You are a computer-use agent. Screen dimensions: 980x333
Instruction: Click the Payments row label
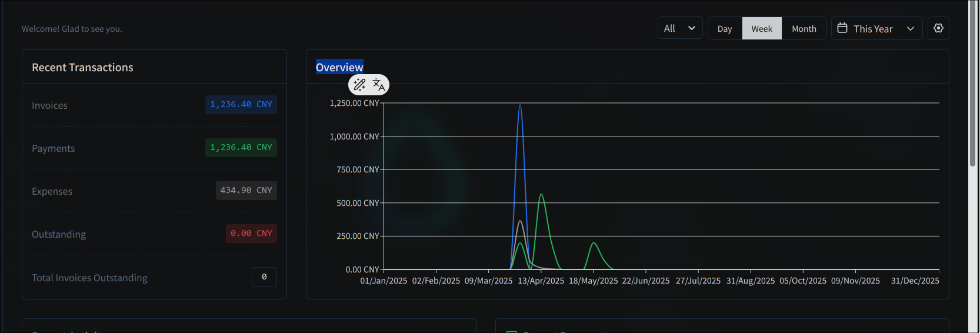53,148
